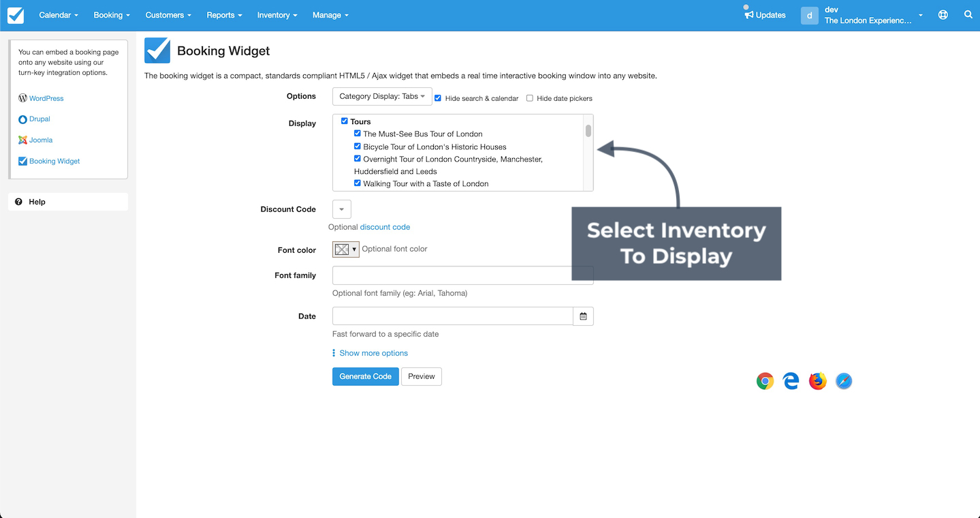Toggle the Tours category checkbox
The height and width of the screenshot is (518, 980).
point(344,121)
